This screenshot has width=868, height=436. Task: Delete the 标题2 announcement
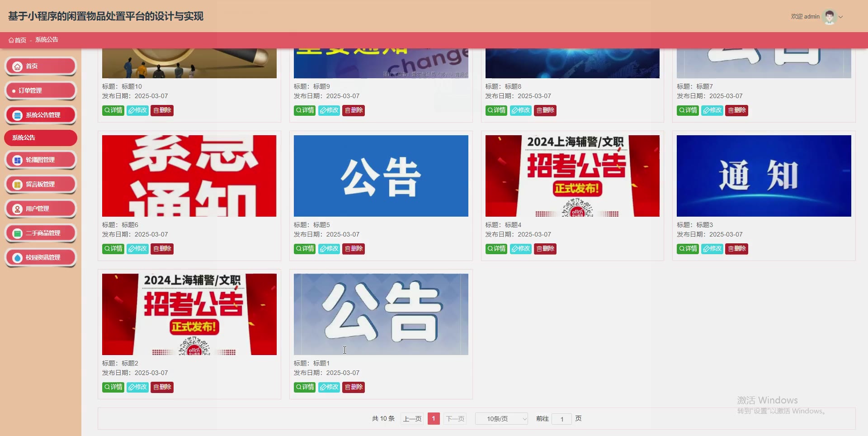(162, 387)
